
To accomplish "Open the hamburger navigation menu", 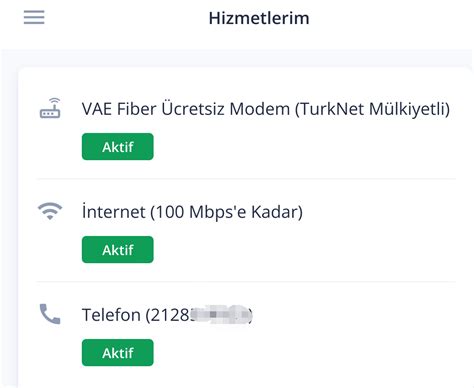I will [34, 17].
